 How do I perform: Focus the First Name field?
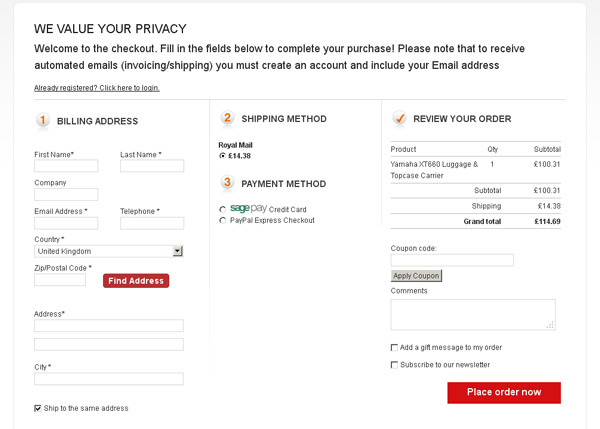pos(66,166)
